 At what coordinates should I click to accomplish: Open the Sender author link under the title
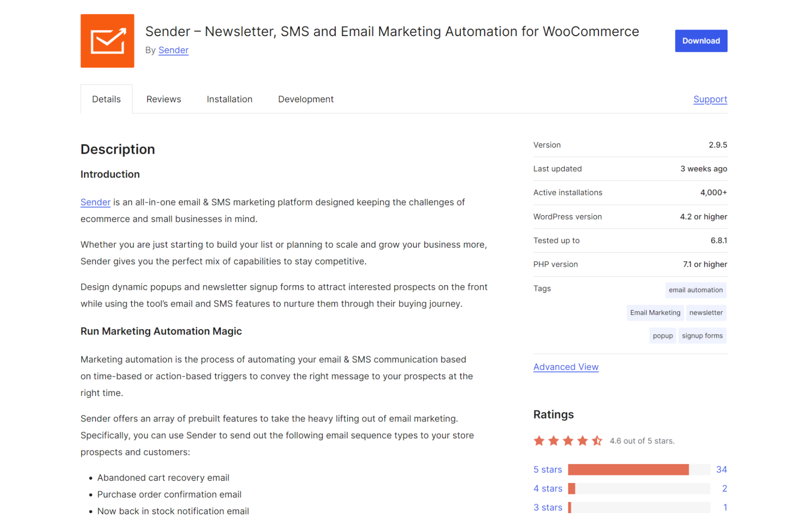pyautogui.click(x=173, y=50)
